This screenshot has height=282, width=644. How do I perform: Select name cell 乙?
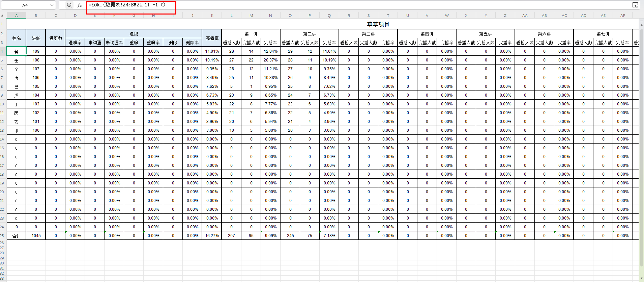click(16, 122)
